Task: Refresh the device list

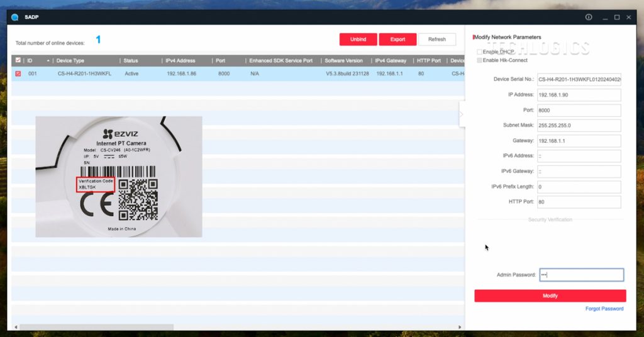Action: (436, 40)
